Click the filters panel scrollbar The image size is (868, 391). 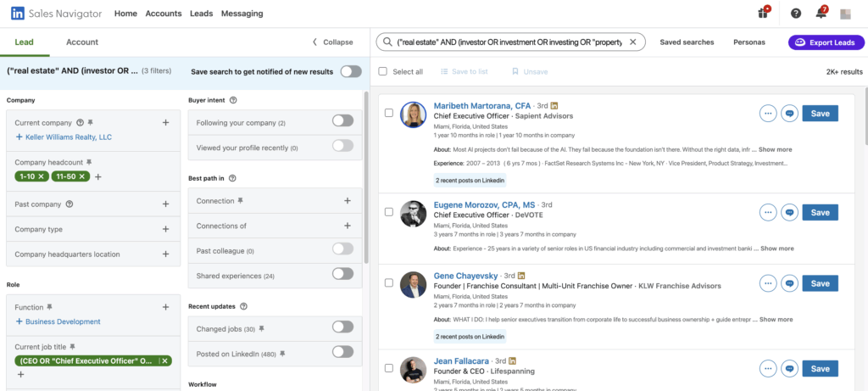coord(365,177)
